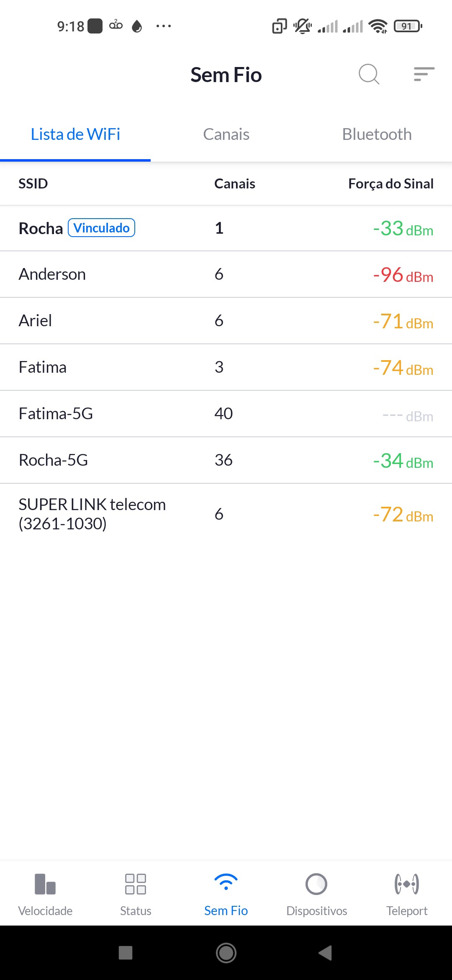452x980 pixels.
Task: Select the Sem Fio wifi icon
Action: [226, 883]
